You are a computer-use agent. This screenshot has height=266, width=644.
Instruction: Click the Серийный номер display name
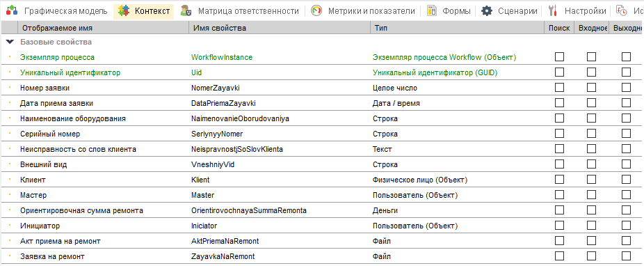50,134
